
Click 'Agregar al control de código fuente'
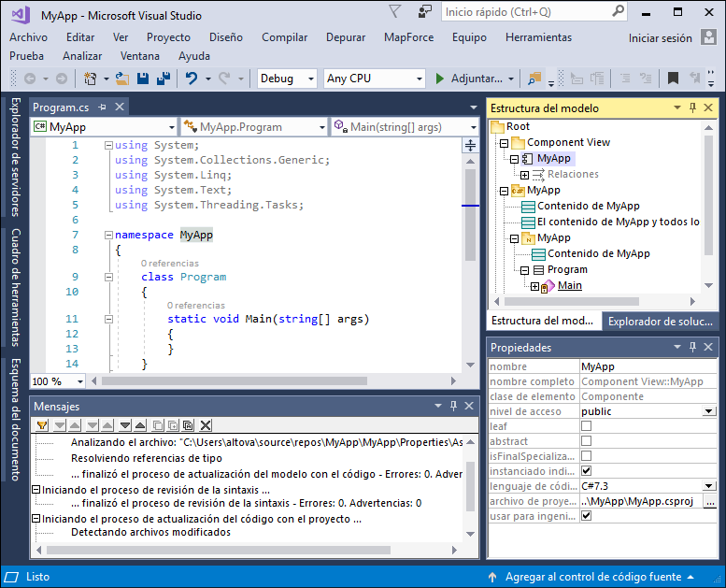595,577
